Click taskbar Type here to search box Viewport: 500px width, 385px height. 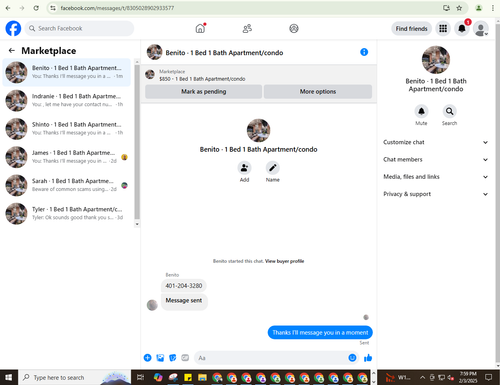pyautogui.click(x=74, y=377)
